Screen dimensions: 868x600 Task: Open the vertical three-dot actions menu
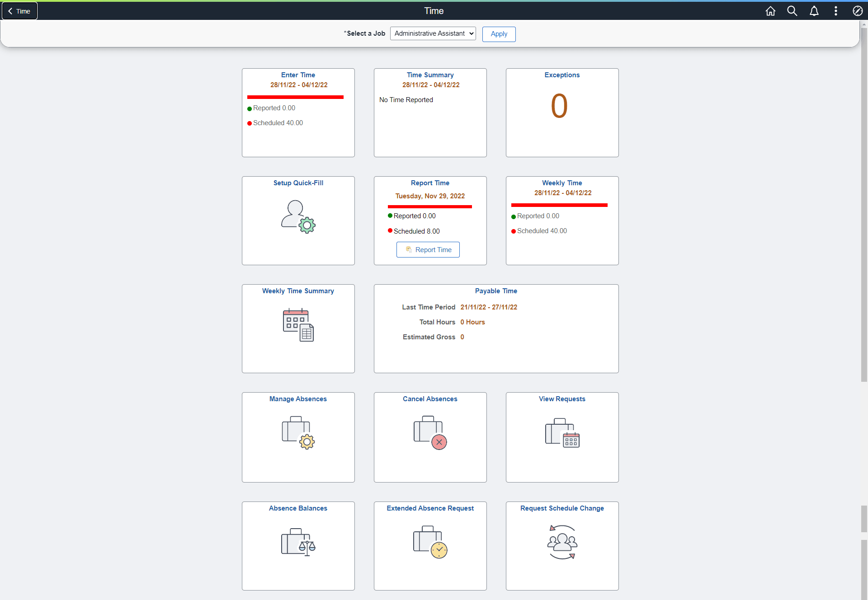[x=835, y=11]
